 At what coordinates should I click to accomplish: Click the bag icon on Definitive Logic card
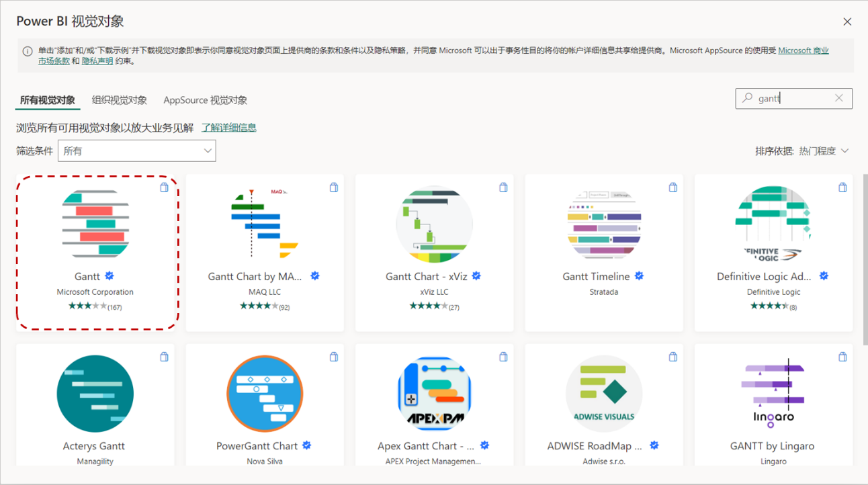842,187
